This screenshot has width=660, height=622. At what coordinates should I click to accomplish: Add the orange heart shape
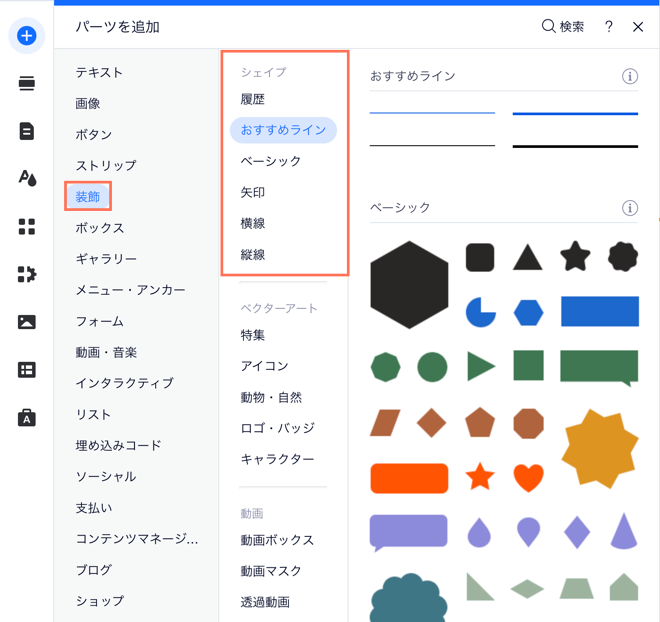(528, 478)
